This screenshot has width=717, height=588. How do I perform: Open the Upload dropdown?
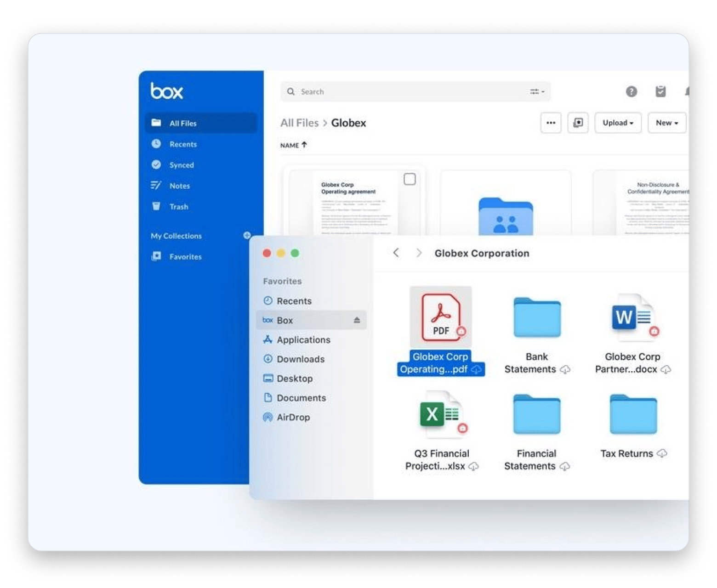618,123
